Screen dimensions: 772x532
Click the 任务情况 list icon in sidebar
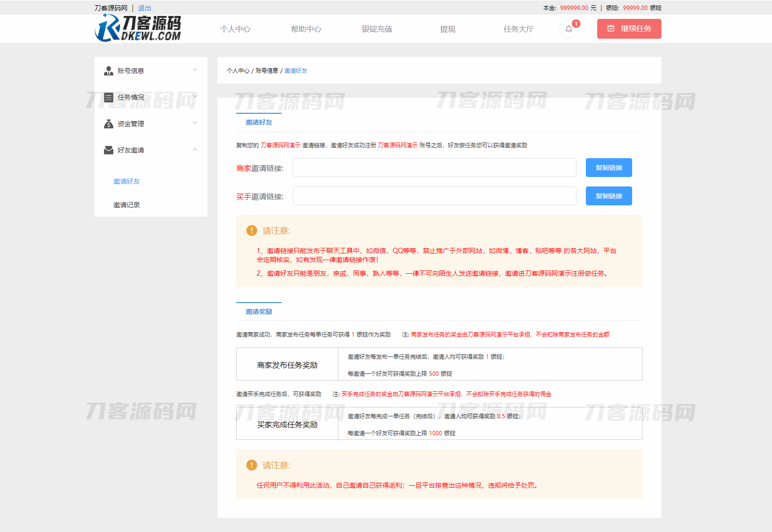[x=108, y=97]
